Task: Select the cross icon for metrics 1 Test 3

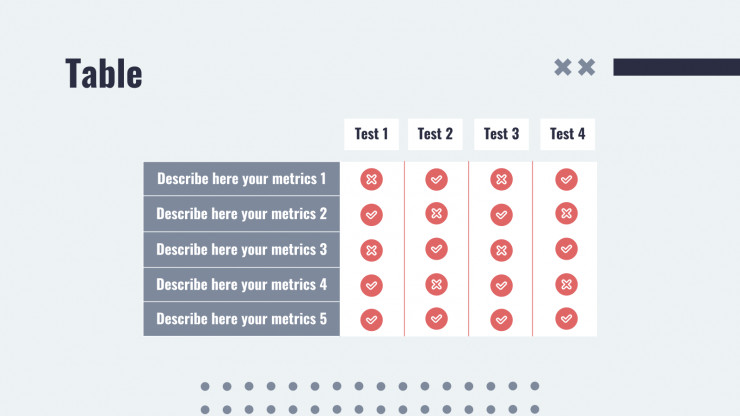Action: (501, 179)
